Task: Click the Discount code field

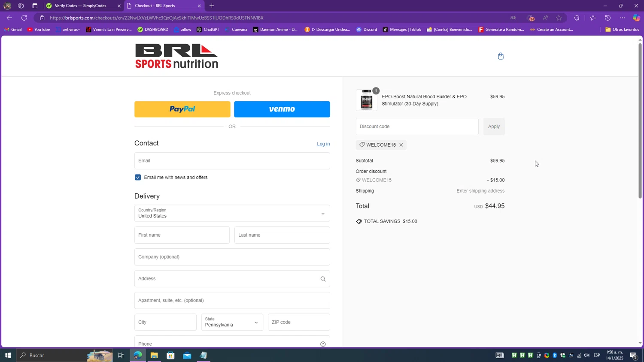Action: 417,127
